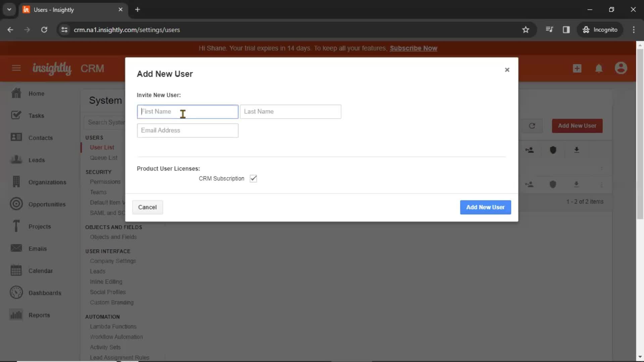Open Organizations section
The width and height of the screenshot is (644, 362).
[47, 182]
